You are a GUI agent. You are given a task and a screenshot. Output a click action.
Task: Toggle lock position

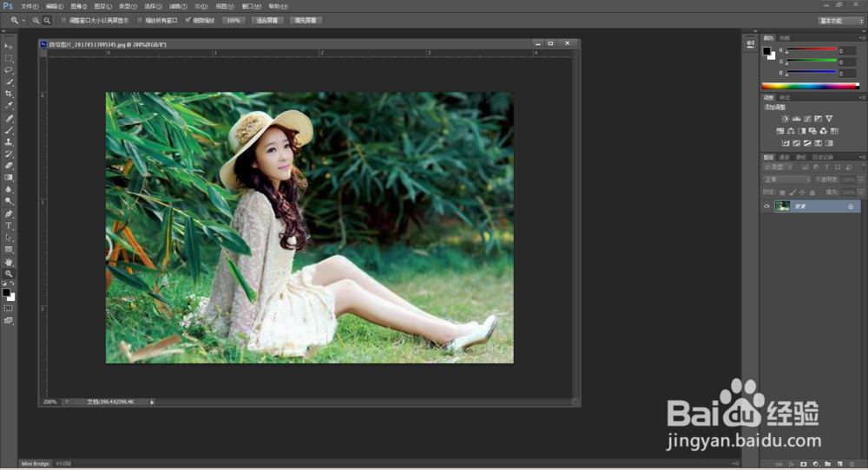[802, 193]
